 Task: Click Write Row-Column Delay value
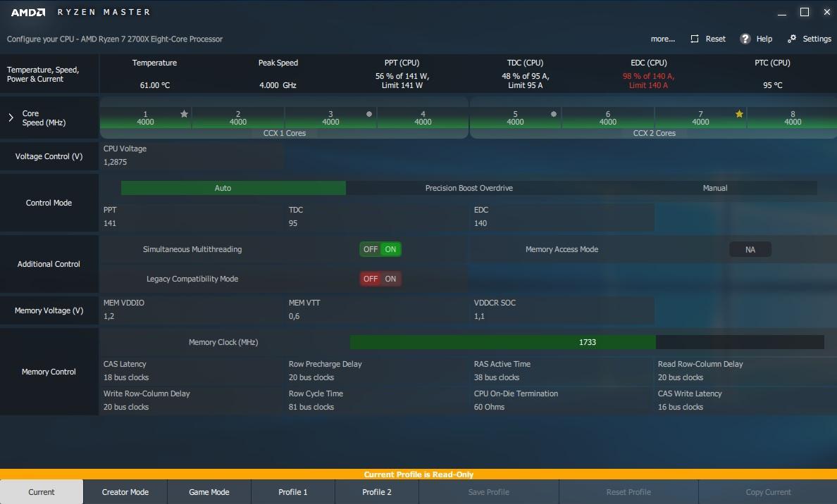pos(126,406)
